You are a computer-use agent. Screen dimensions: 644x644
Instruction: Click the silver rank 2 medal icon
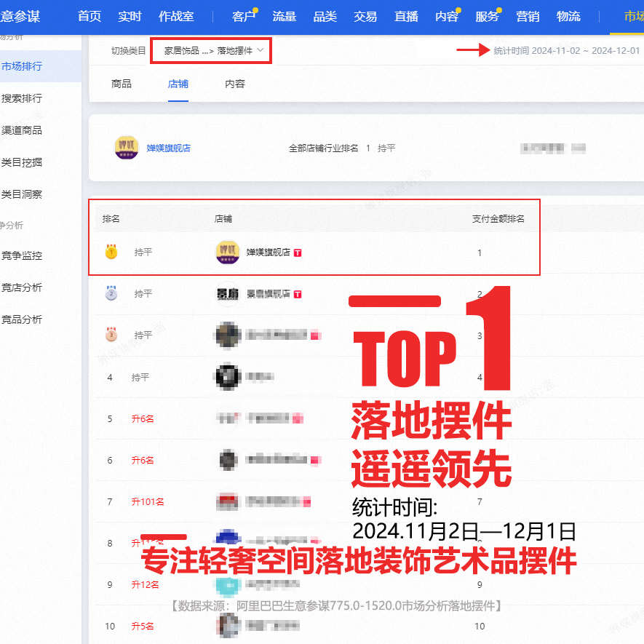coord(111,293)
